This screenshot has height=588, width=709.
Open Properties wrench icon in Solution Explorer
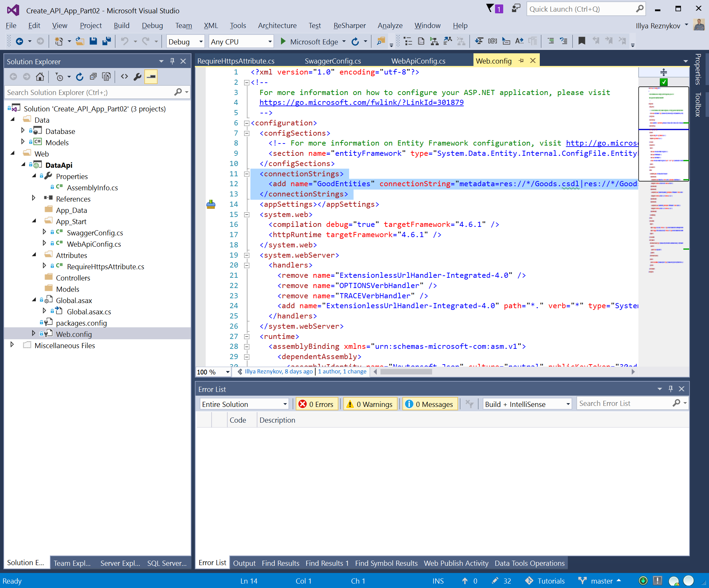pyautogui.click(x=137, y=77)
